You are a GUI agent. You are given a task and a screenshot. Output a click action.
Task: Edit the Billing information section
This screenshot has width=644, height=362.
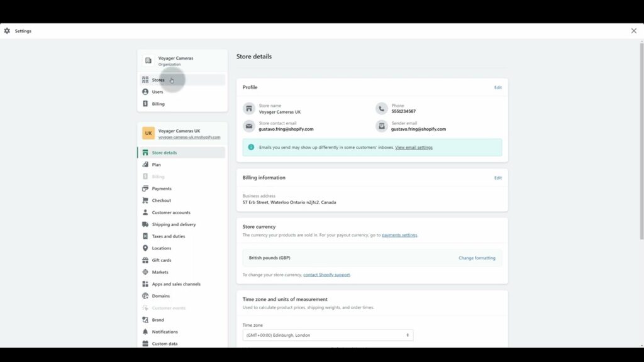click(497, 178)
